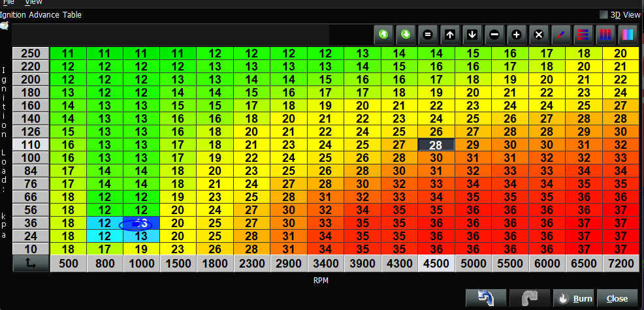644x310 pixels.
Task: Click the minus subtract icon
Action: click(494, 35)
